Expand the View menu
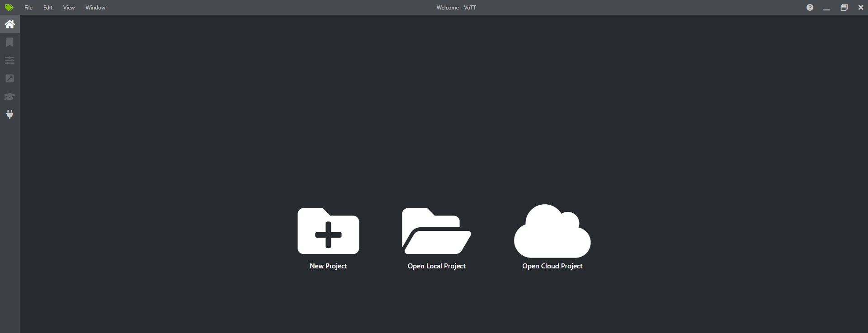This screenshot has height=333, width=868. point(69,8)
